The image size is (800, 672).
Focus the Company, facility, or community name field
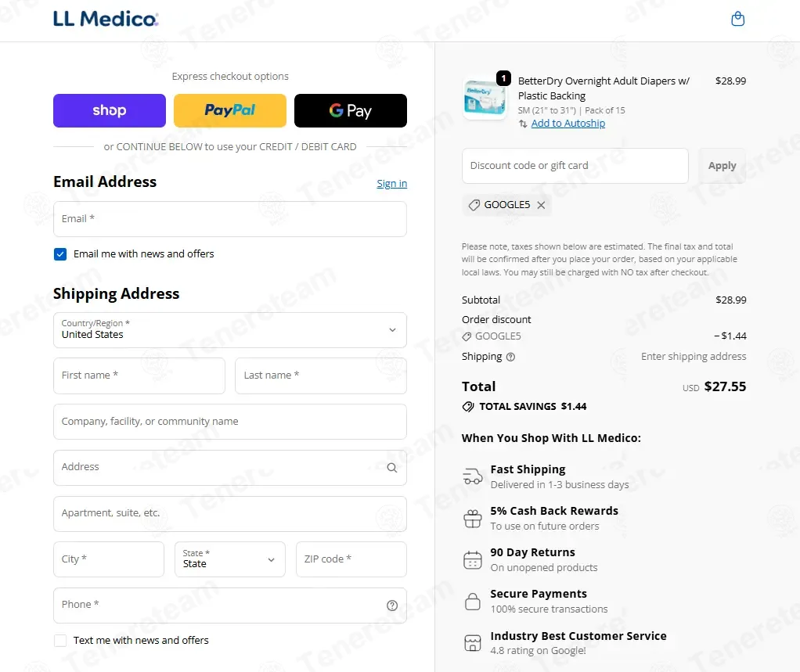pos(229,422)
